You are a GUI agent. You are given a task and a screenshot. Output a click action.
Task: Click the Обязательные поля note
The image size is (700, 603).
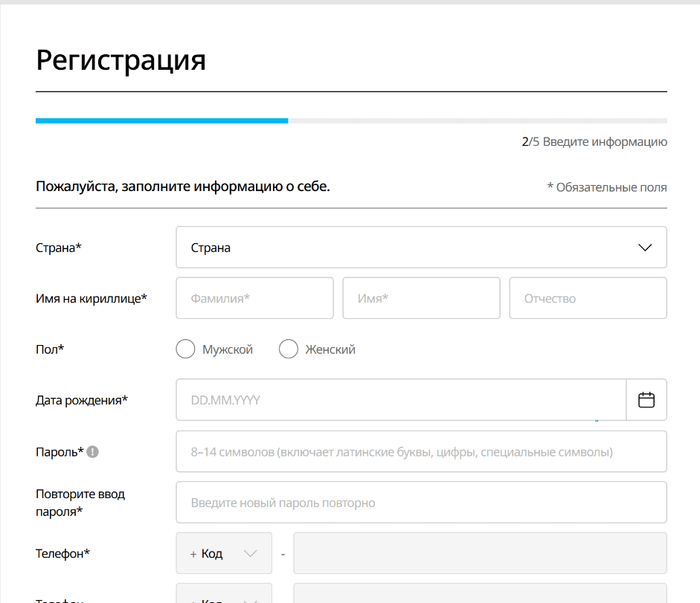[x=607, y=187]
